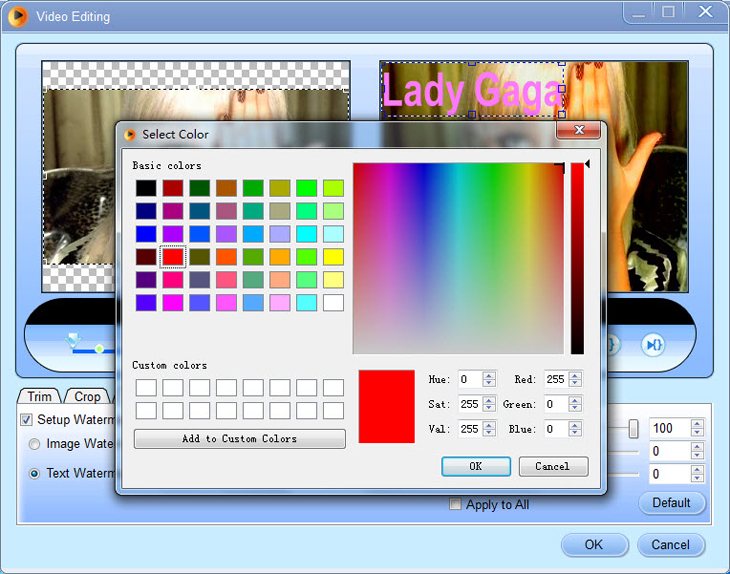
Task: Click the Hue input field
Action: (x=471, y=379)
